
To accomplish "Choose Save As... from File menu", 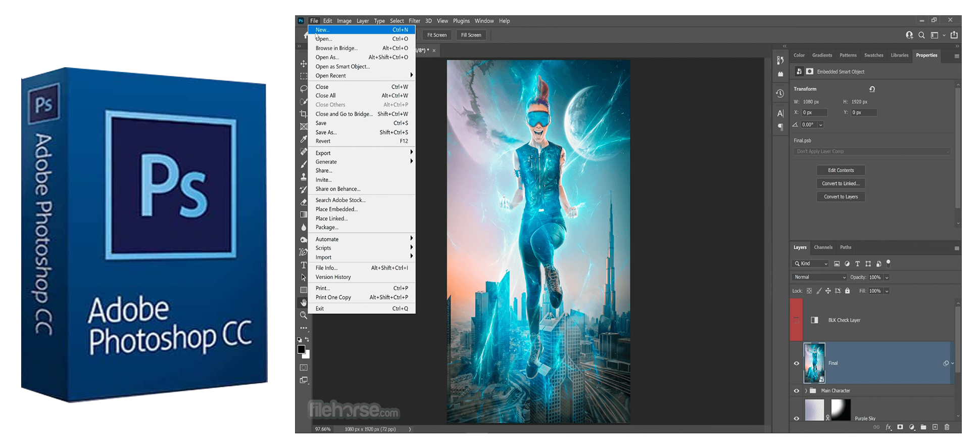I will pos(362,132).
